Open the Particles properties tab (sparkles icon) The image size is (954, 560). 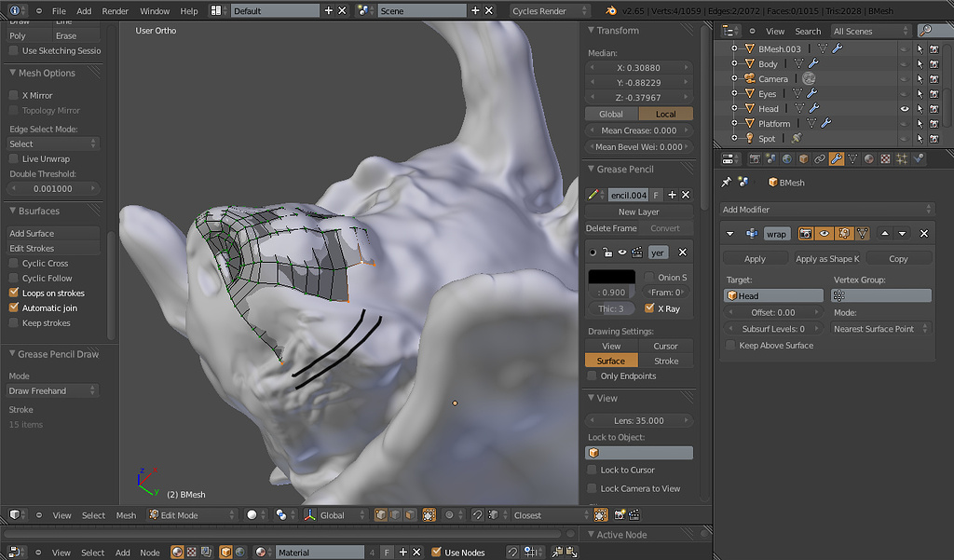(902, 159)
